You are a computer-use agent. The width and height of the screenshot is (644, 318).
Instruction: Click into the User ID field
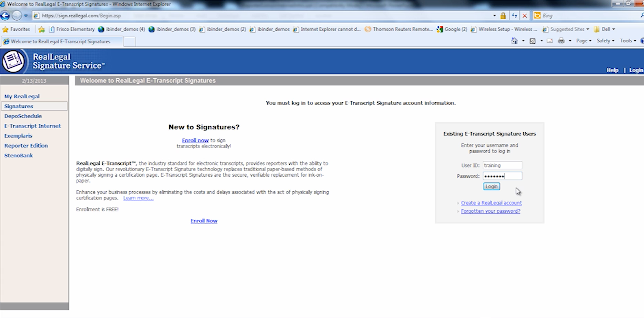tap(502, 165)
